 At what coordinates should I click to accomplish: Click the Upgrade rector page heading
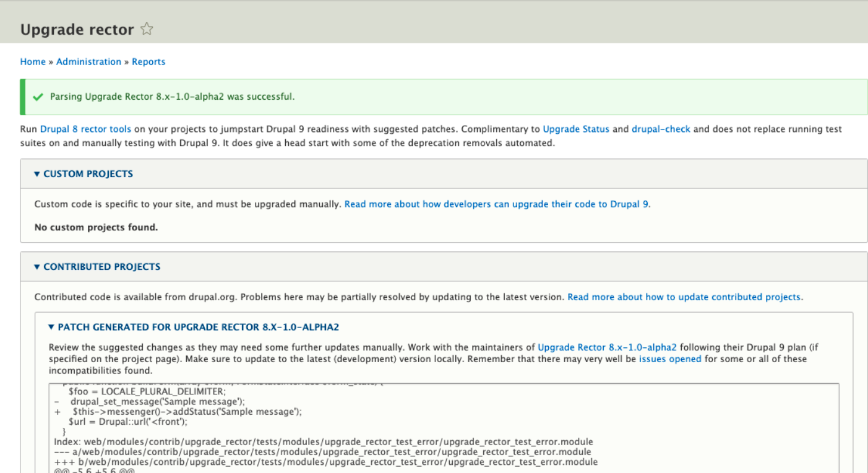click(77, 28)
